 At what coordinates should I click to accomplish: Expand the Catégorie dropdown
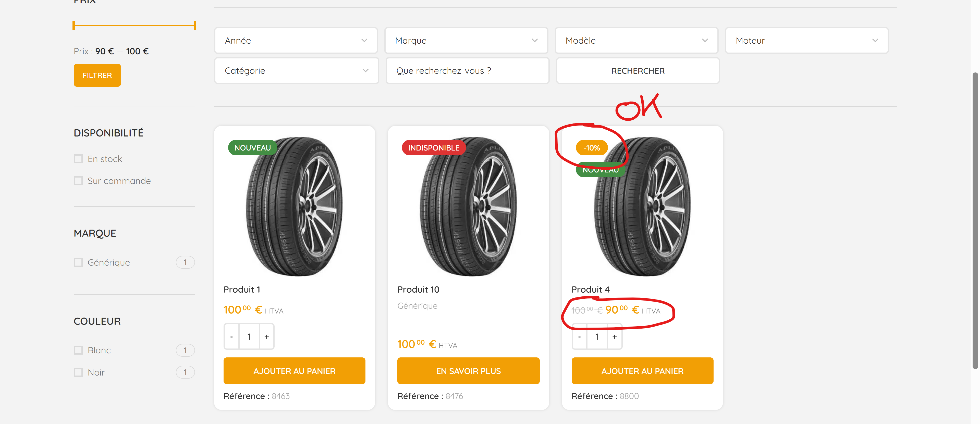pyautogui.click(x=296, y=70)
